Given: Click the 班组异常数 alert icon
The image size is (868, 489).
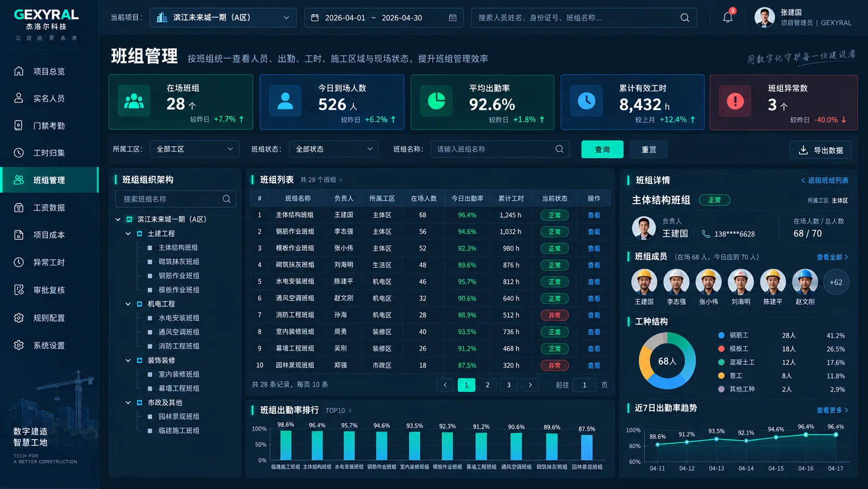Looking at the screenshot, I should click(x=735, y=101).
